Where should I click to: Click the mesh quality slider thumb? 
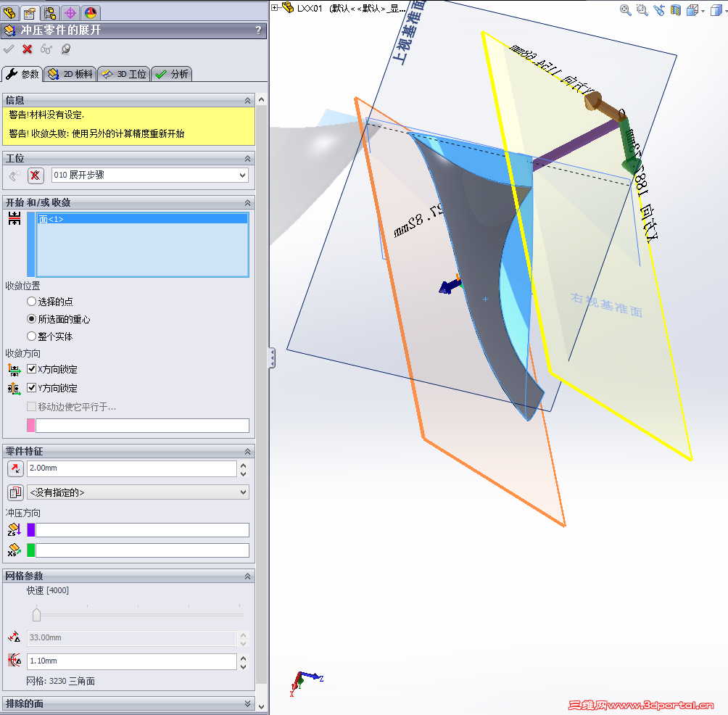tap(37, 613)
